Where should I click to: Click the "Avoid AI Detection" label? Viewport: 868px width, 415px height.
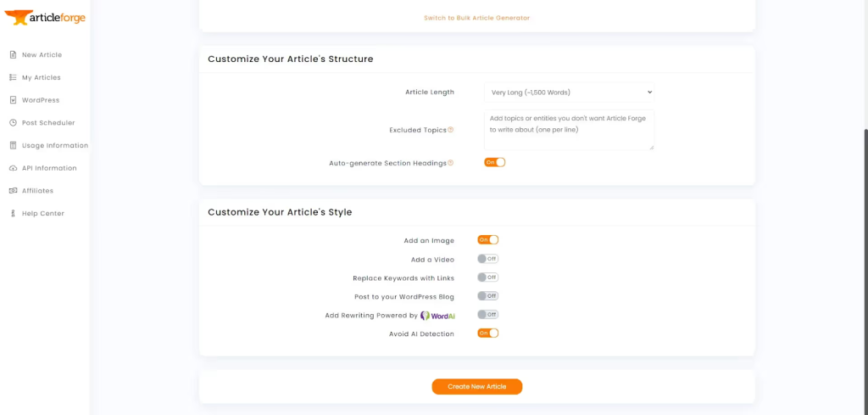[422, 334]
